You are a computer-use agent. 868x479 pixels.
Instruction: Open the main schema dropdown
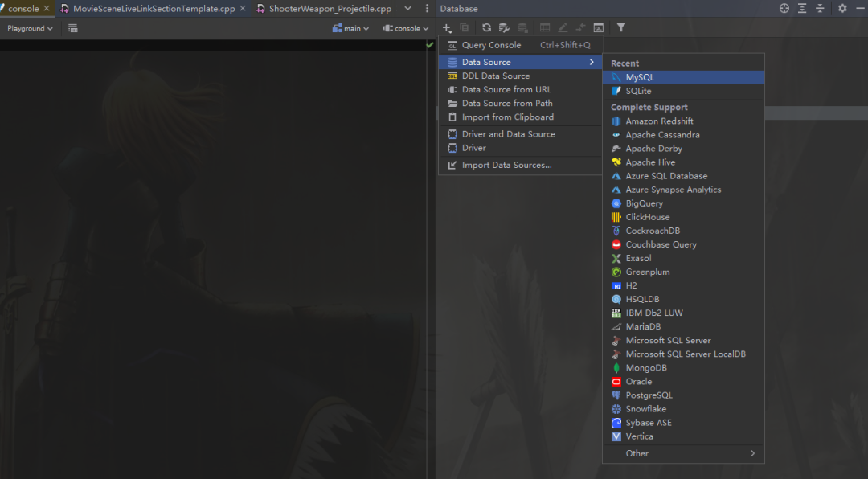click(351, 28)
